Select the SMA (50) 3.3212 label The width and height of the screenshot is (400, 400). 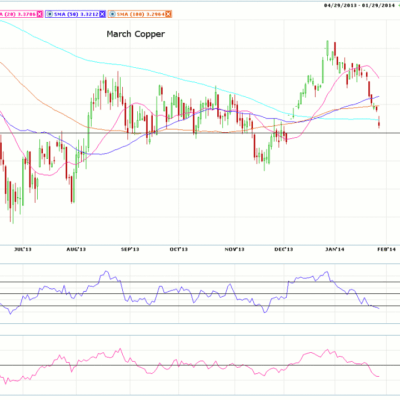coord(76,14)
